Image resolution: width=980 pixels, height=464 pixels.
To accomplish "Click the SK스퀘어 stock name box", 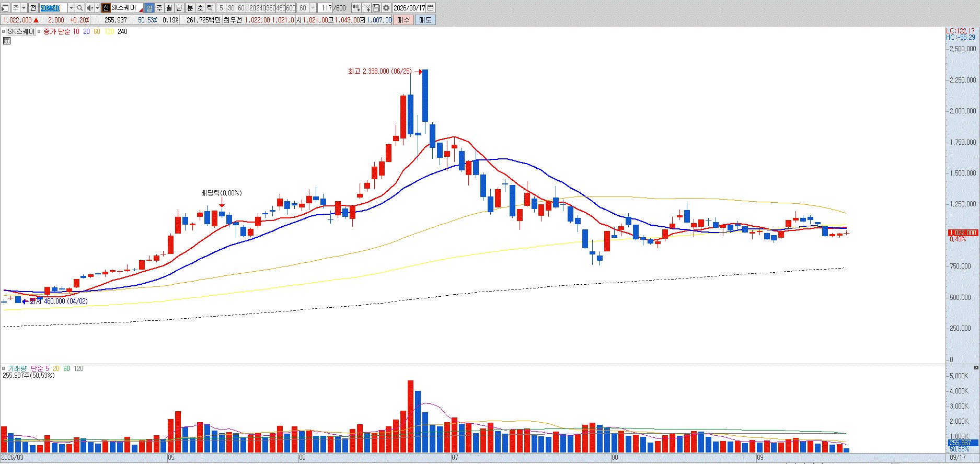I will pyautogui.click(x=127, y=8).
